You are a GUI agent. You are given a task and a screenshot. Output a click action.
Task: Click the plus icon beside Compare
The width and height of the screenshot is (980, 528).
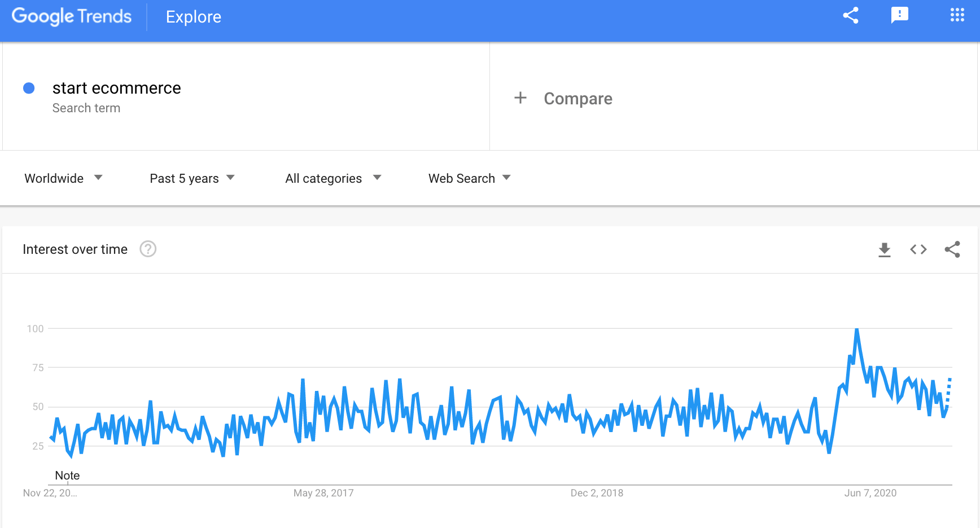point(520,98)
